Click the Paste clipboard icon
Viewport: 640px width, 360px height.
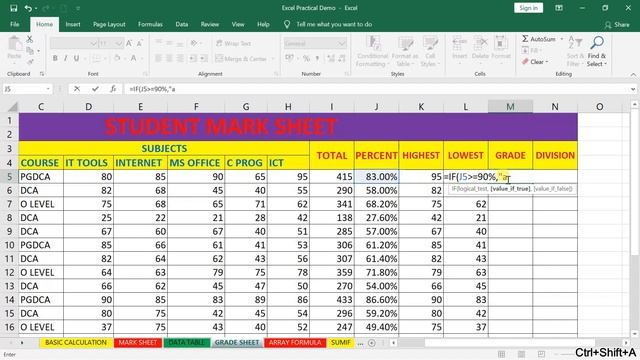[15, 44]
